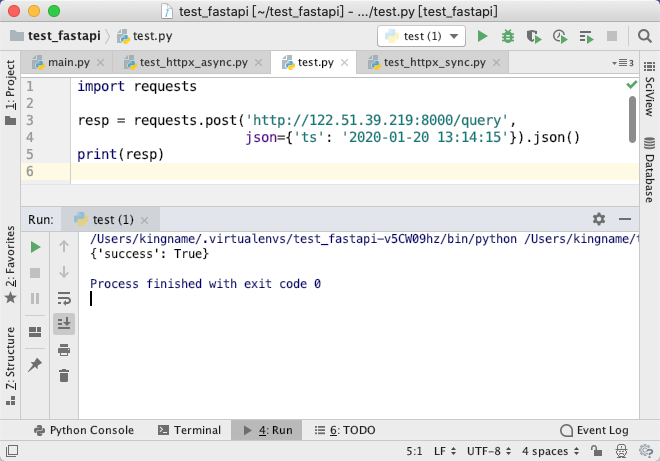
Task: Start debugging with the bug icon
Action: point(508,37)
